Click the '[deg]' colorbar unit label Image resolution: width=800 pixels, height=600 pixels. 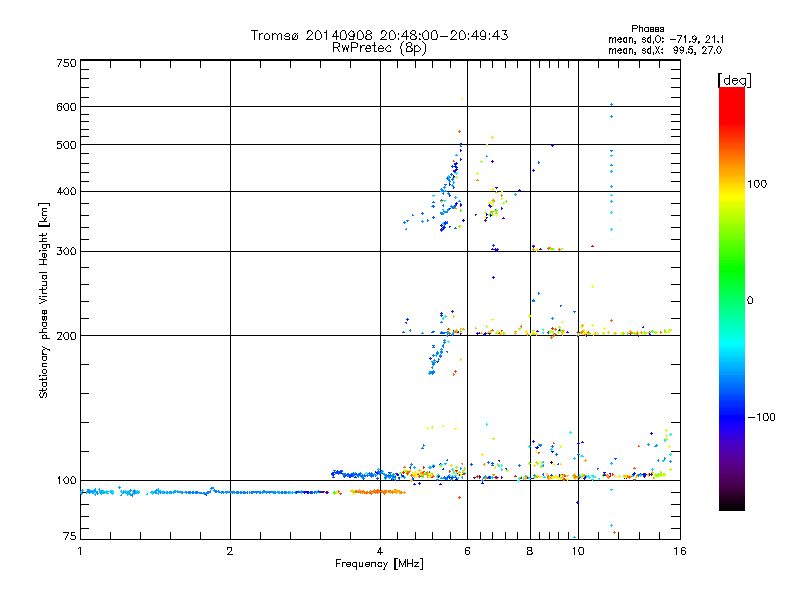click(734, 80)
